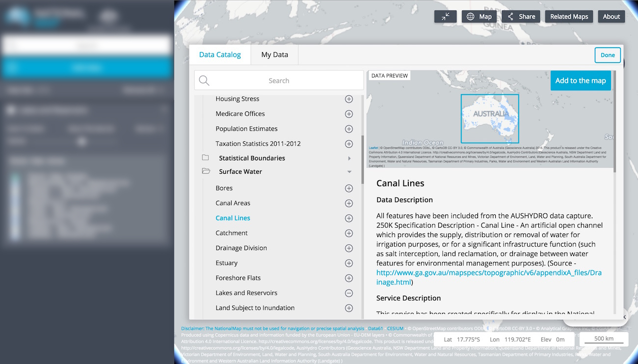
Task: Add Foreshore Flats using its plus icon
Action: coord(348,278)
